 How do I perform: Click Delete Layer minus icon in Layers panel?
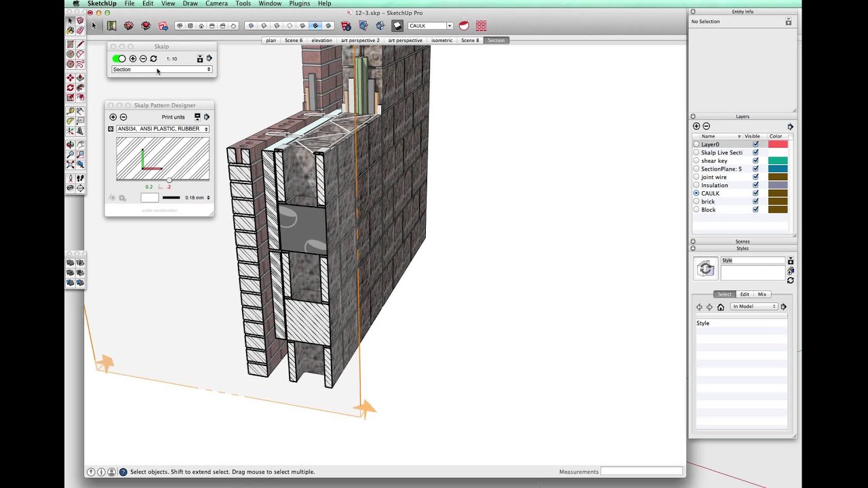click(706, 126)
